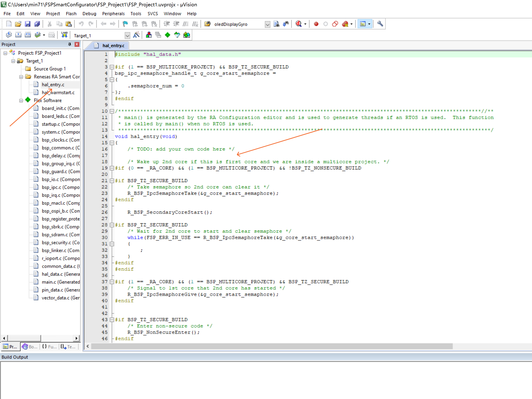Download to flash using LOAD icon
The width and height of the screenshot is (532, 399).
64,35
